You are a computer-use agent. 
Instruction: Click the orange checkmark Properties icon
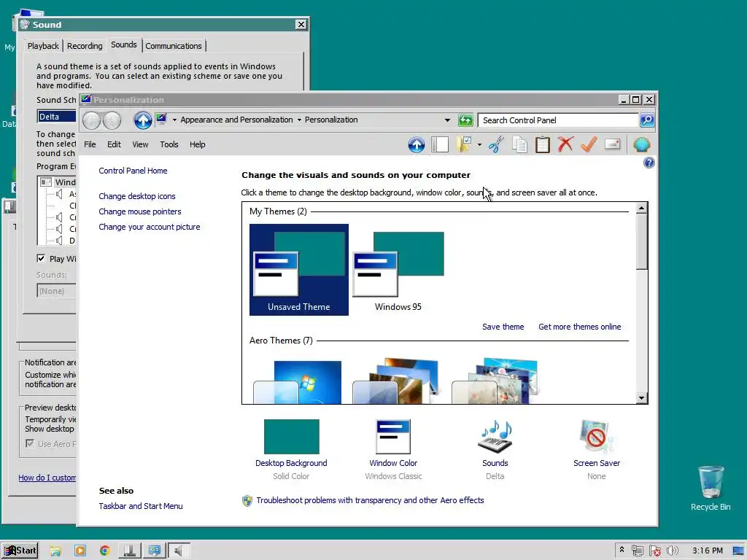pos(589,144)
